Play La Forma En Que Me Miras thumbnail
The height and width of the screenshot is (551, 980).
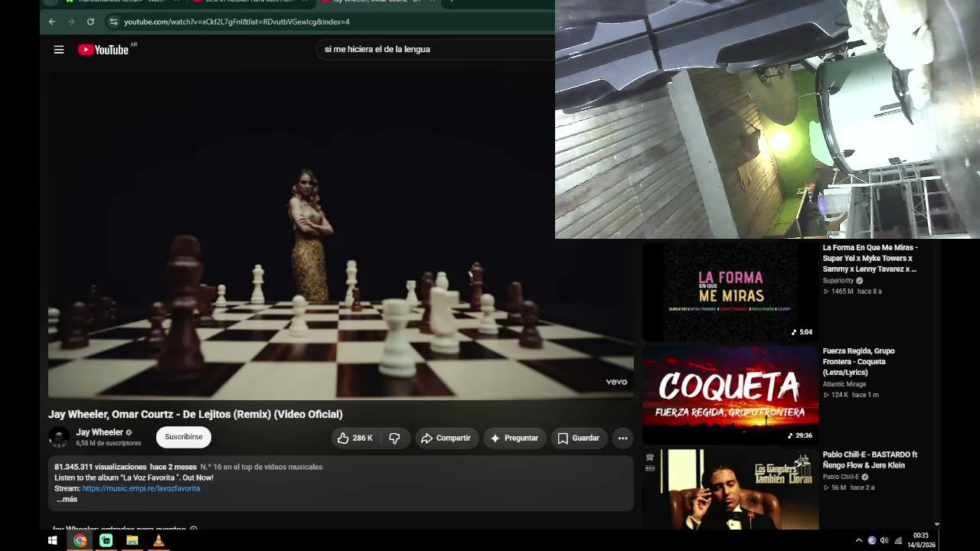pyautogui.click(x=730, y=292)
